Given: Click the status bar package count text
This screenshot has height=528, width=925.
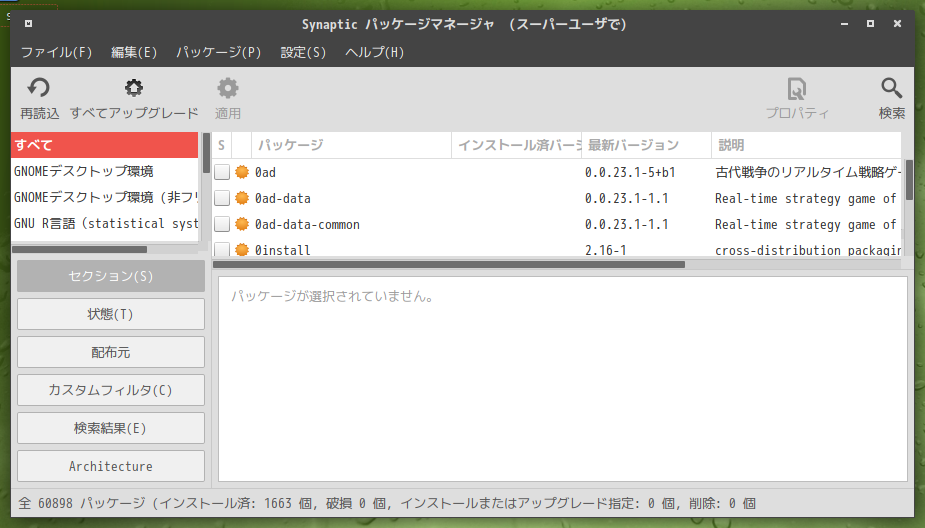Looking at the screenshot, I should (387, 503).
